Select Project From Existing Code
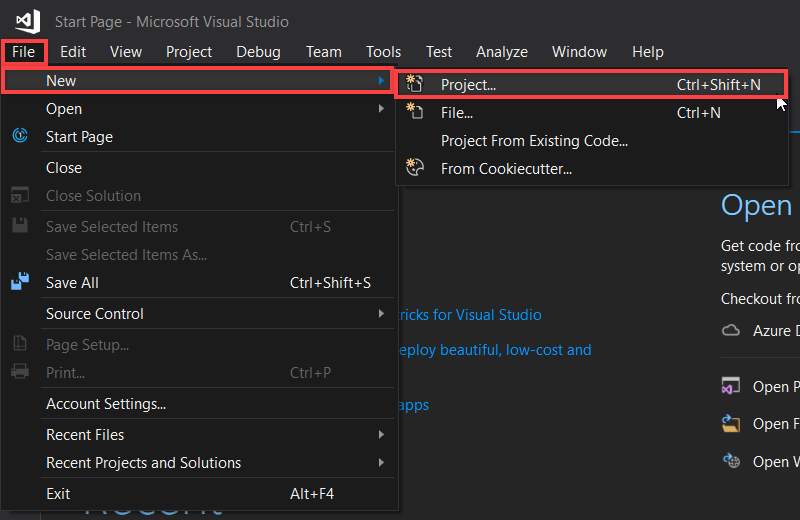 [534, 141]
